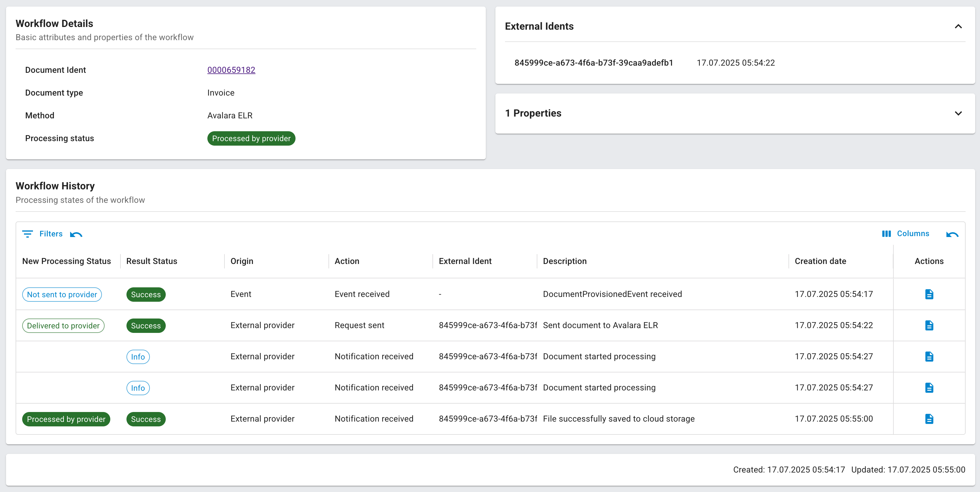Open document details for Event received row
980x492 pixels.
(929, 294)
